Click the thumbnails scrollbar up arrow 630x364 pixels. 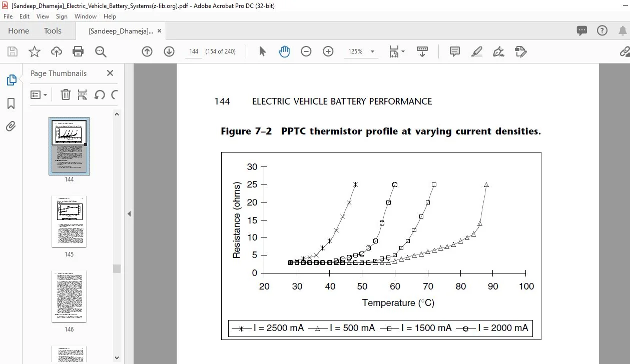[x=117, y=114]
